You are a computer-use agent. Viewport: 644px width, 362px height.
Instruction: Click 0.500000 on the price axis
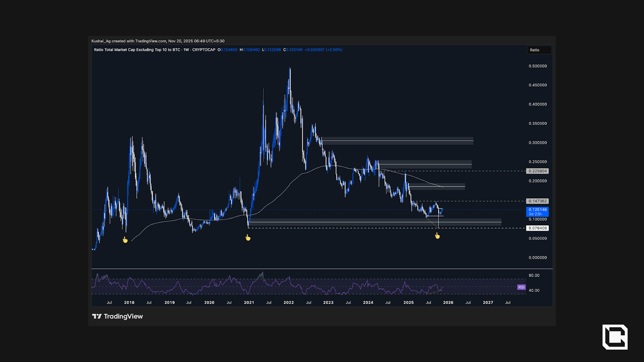[x=538, y=66]
